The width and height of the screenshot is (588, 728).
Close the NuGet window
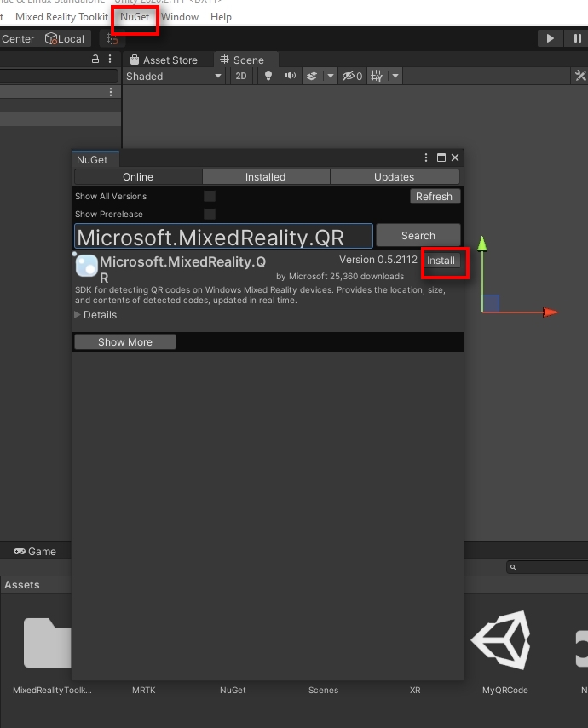[x=455, y=158]
